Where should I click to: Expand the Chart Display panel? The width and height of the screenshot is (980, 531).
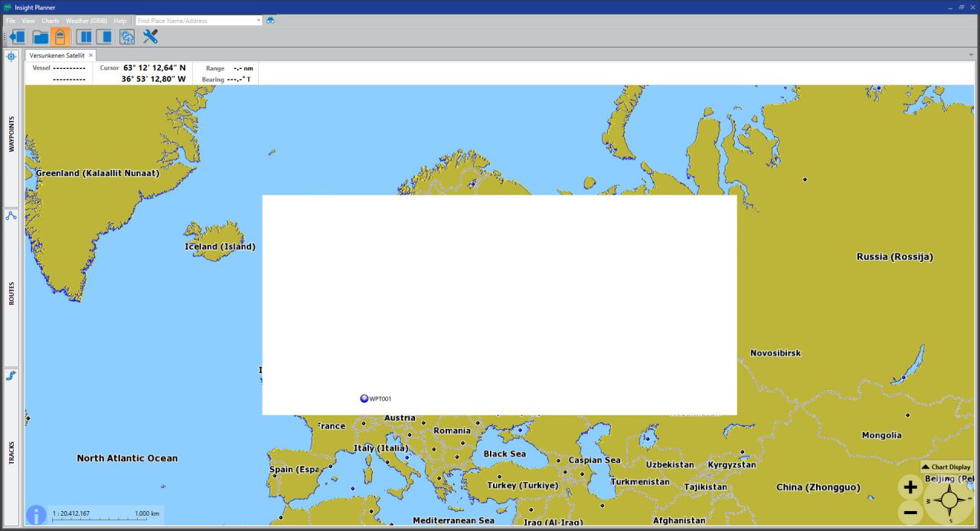[x=946, y=467]
